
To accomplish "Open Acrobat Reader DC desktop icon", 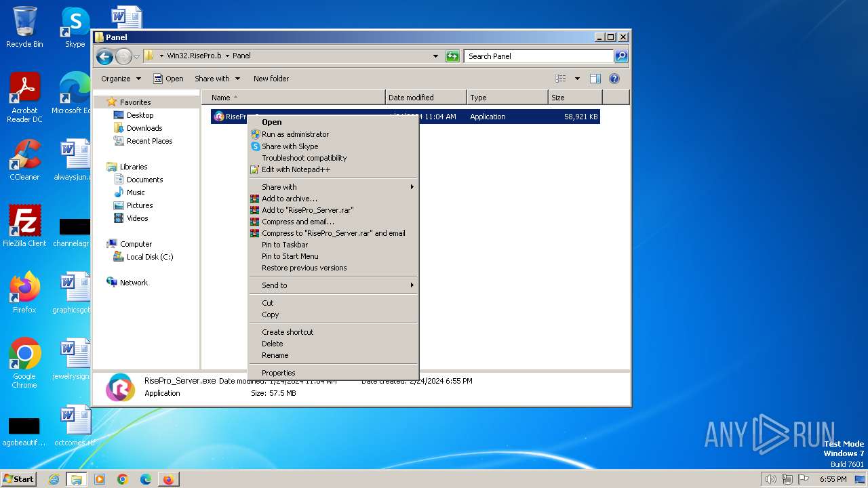I will tap(24, 98).
